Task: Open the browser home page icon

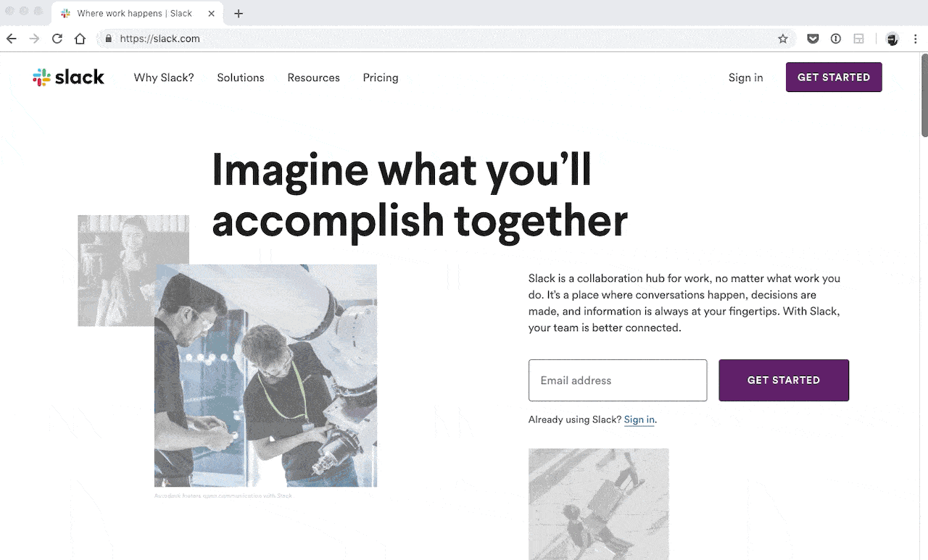Action: 80,38
